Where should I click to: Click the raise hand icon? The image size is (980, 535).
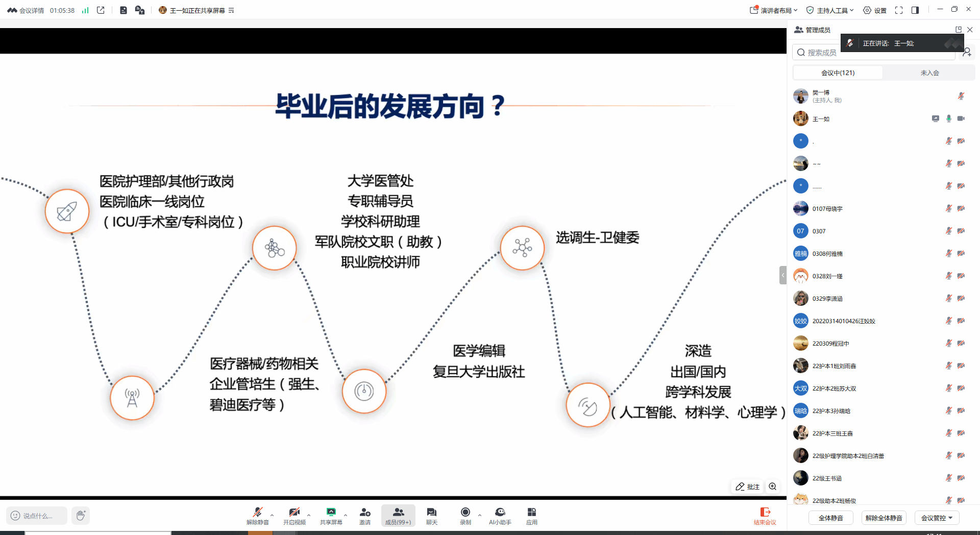81,516
